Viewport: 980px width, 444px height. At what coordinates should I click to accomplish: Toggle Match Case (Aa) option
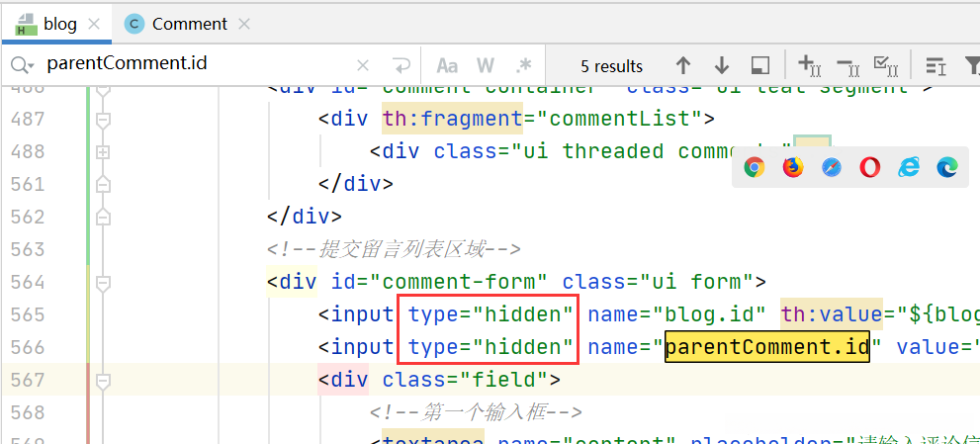pyautogui.click(x=447, y=65)
